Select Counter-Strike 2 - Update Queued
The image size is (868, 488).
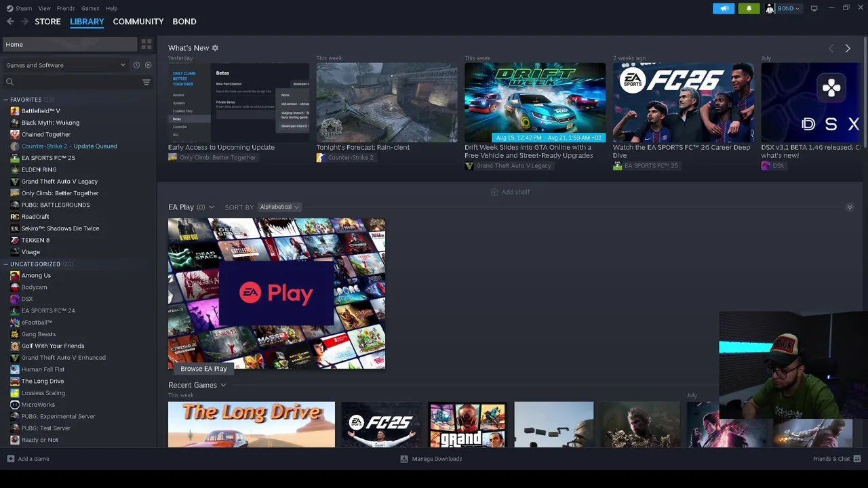pos(69,146)
